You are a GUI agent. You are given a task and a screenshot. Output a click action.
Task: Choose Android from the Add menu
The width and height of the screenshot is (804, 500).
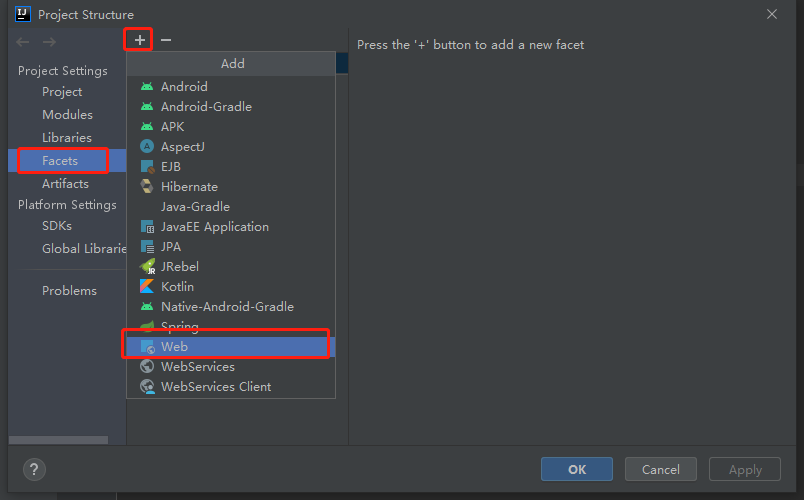tap(231, 87)
